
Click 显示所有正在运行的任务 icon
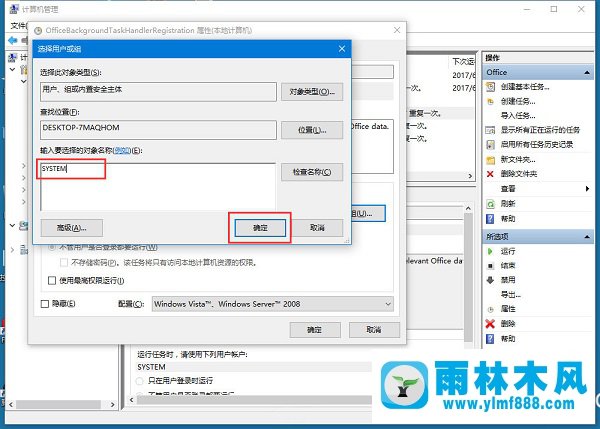490,130
